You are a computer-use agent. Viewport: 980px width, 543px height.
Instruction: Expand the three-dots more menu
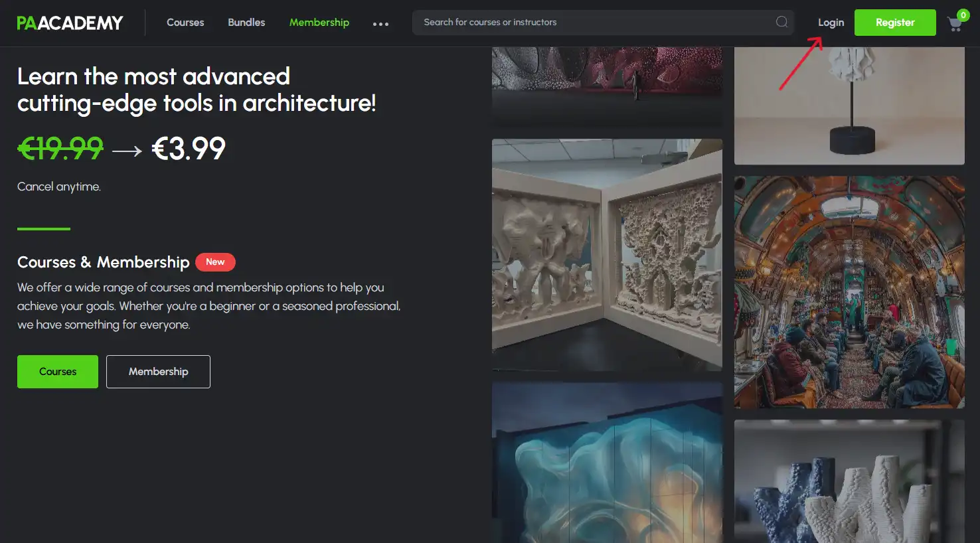[380, 24]
